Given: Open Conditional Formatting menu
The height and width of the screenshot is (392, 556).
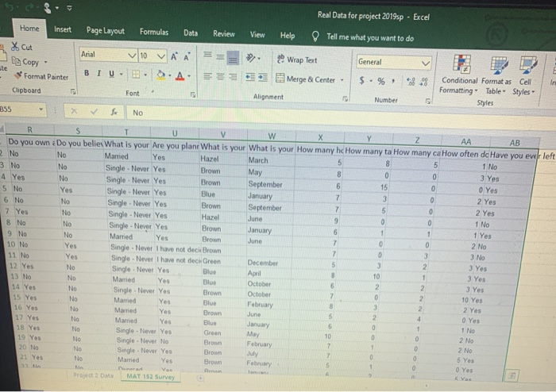Looking at the screenshot, I should click(460, 75).
